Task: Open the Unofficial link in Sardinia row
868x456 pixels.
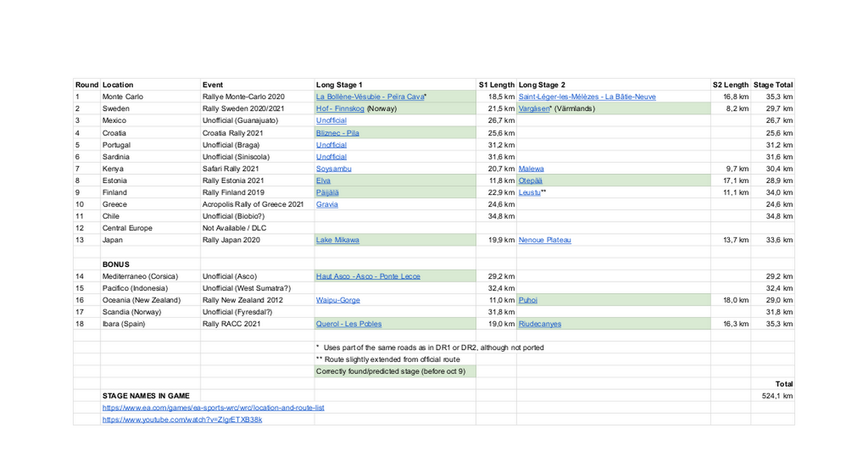Action: click(331, 156)
